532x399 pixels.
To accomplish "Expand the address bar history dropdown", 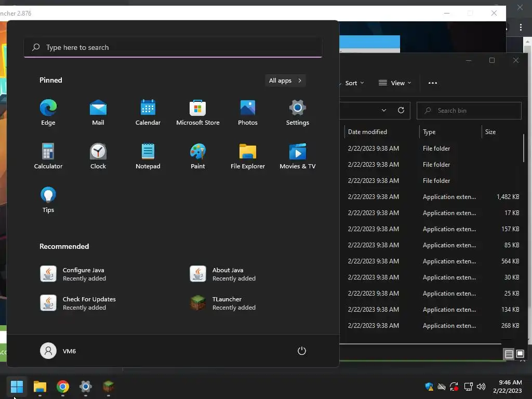I will [x=384, y=110].
